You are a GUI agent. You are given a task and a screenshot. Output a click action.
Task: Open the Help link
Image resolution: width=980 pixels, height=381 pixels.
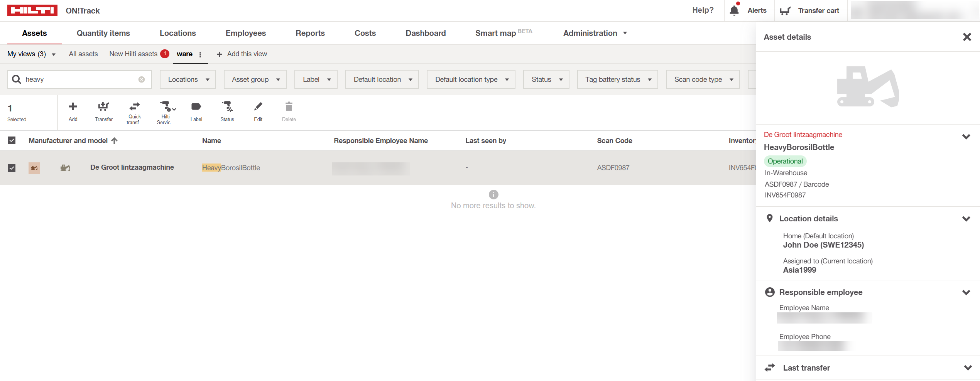coord(703,10)
